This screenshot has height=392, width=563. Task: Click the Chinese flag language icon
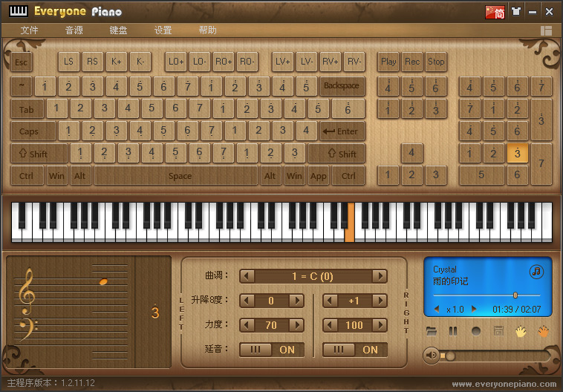point(495,12)
